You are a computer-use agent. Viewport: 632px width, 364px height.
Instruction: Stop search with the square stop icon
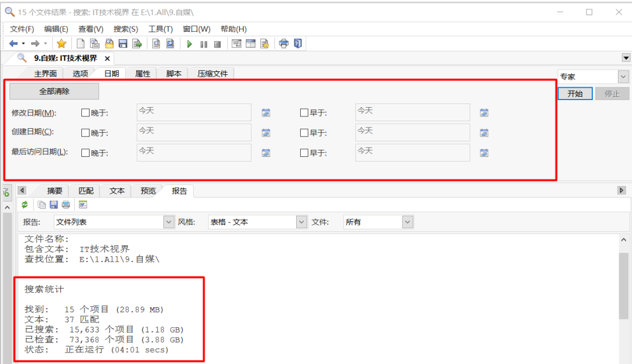click(x=217, y=44)
